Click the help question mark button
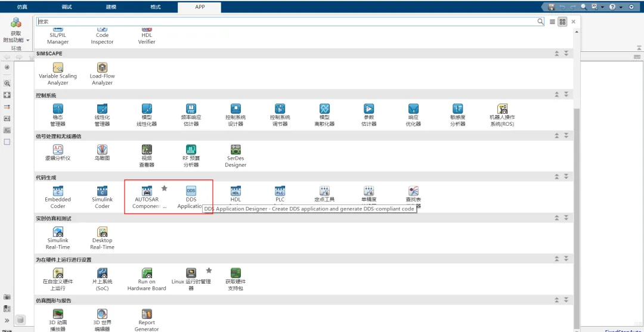 (x=612, y=7)
